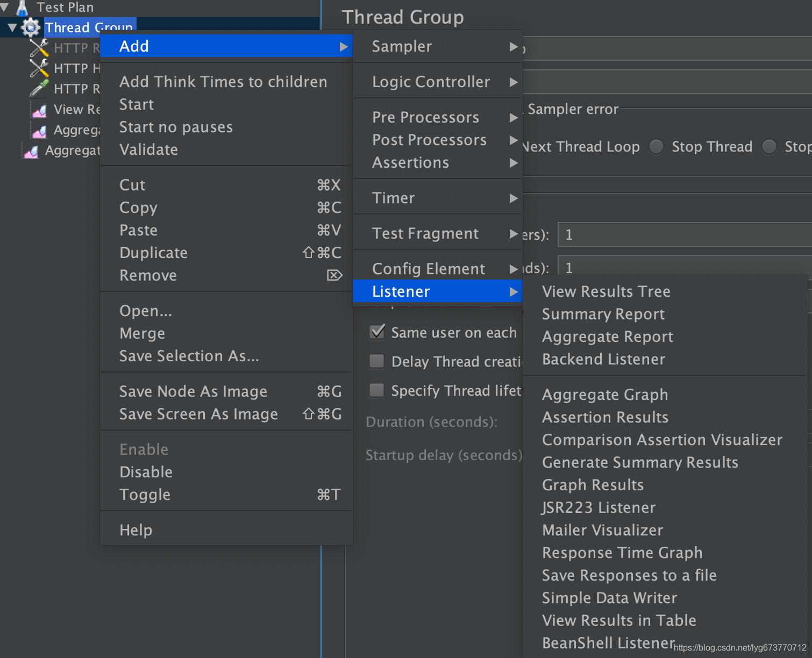Select Comparison Assertion Visualizer

[x=665, y=440]
